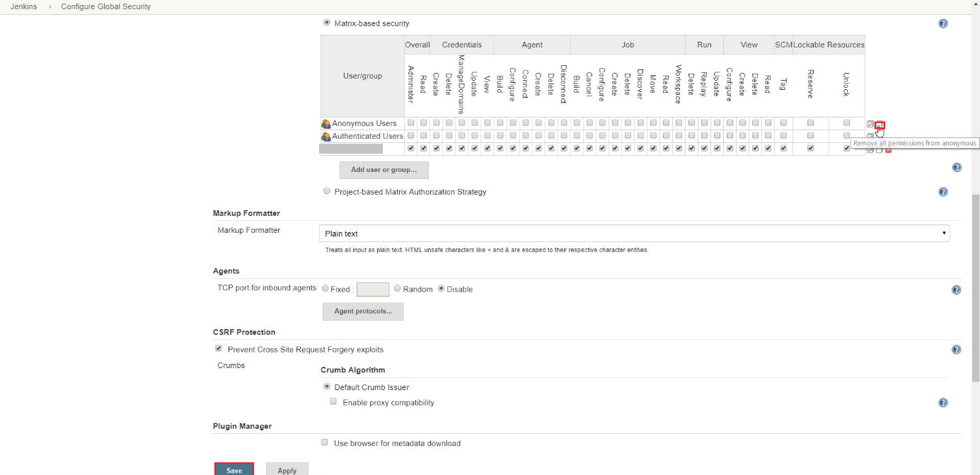Click the remove-all permissions icon for Anonymous Users
This screenshot has height=475, width=980.
pos(880,125)
